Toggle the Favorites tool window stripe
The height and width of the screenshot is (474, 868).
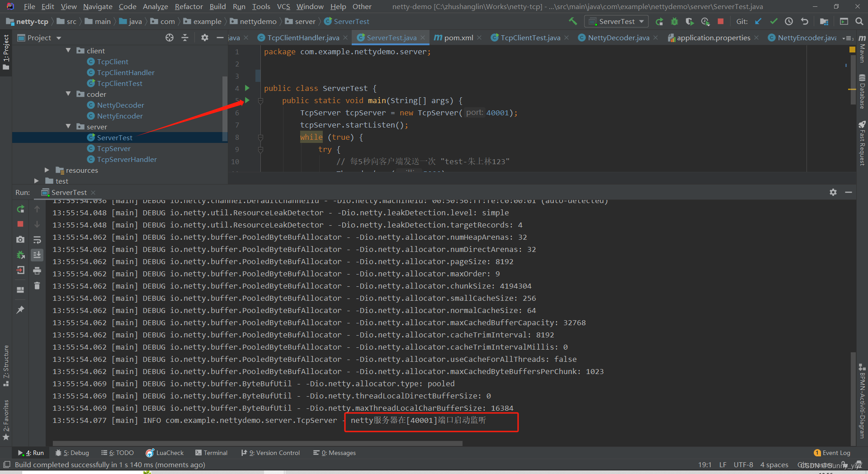[x=6, y=420]
